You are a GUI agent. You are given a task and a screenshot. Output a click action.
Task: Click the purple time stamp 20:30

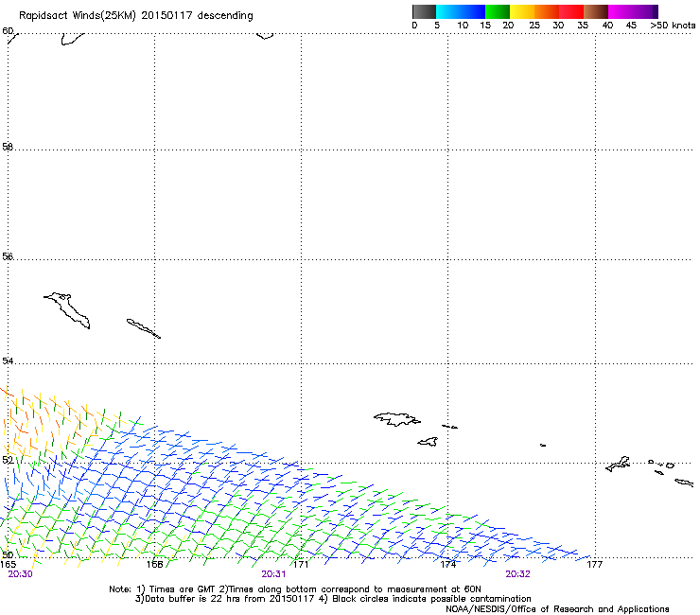(20, 574)
